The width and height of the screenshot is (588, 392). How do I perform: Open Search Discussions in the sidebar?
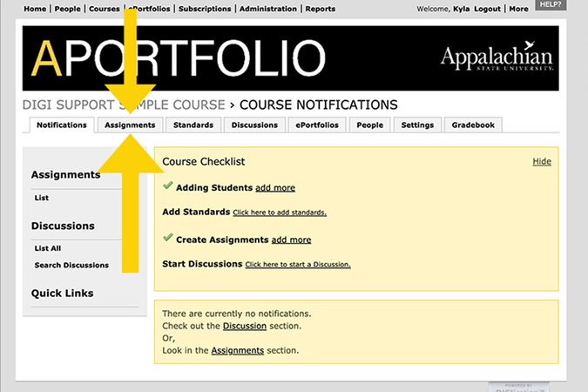coord(71,265)
